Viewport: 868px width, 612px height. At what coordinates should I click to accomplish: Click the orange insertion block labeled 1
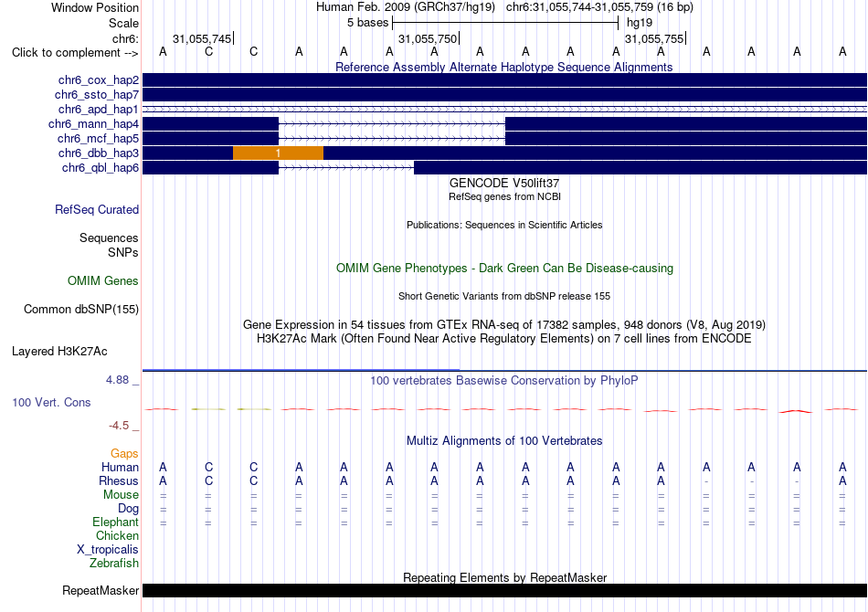click(278, 153)
